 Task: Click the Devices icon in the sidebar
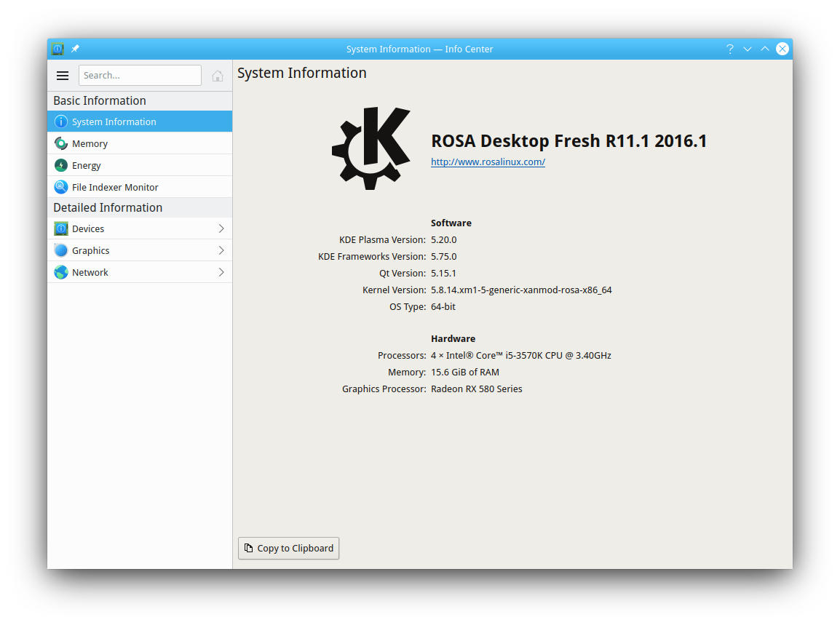pyautogui.click(x=61, y=228)
